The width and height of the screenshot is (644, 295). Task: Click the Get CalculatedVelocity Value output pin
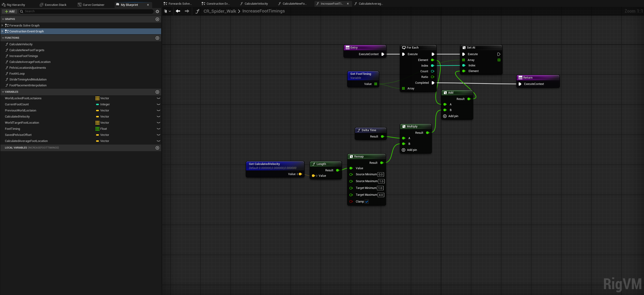tap(300, 174)
